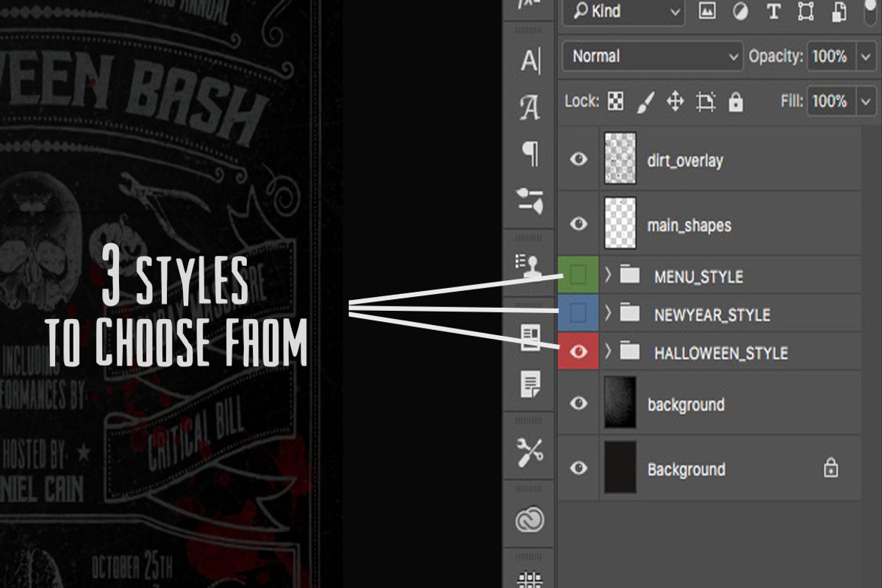Select the HALLOWEEN_STYLE group name
The image size is (882, 588).
coord(720,353)
